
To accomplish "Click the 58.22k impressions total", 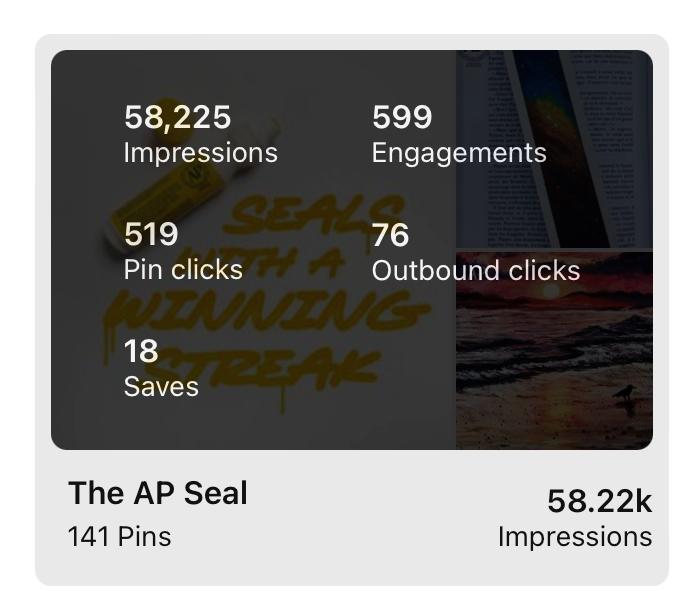I will (x=599, y=501).
